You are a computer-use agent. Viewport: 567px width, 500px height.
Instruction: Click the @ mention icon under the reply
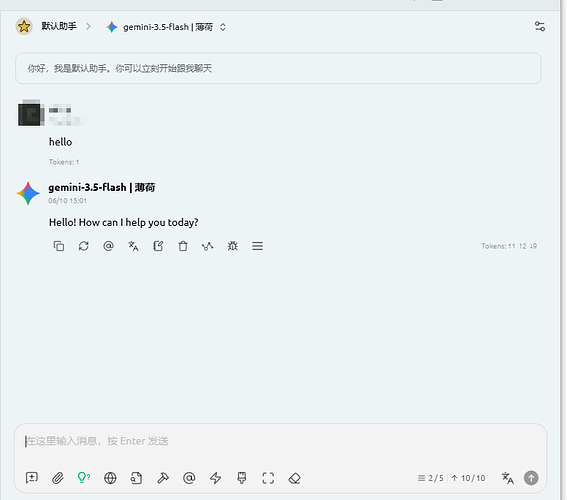[108, 246]
